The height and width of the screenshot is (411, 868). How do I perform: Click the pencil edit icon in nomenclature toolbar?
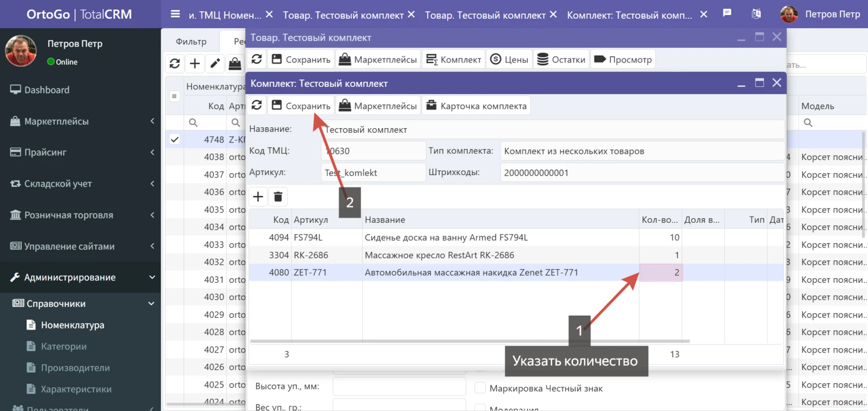click(215, 64)
